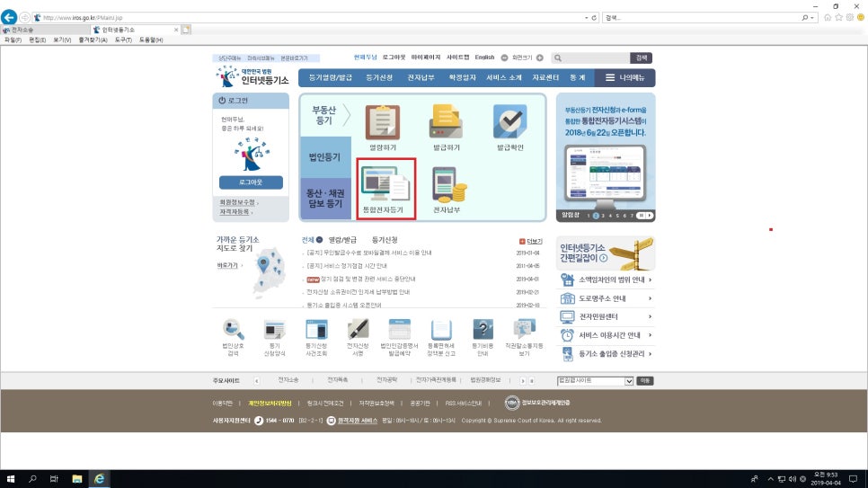Click the 직권말소통지 보기 icon
The width and height of the screenshot is (868, 488).
tap(524, 329)
